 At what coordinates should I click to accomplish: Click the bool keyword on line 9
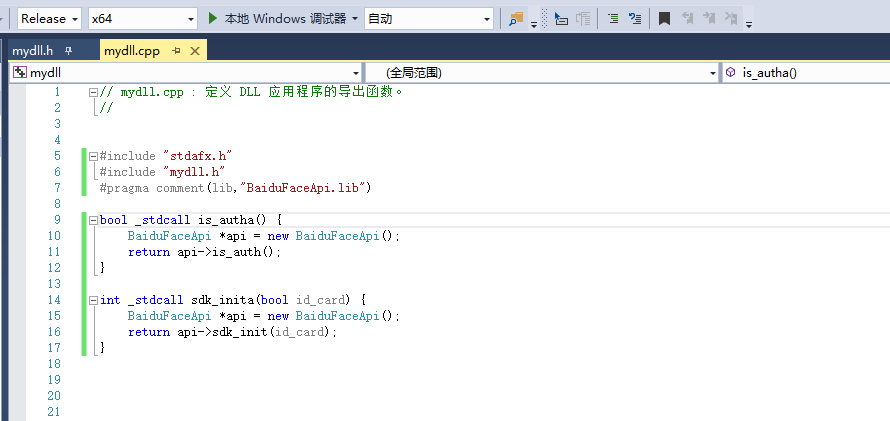[x=114, y=220]
